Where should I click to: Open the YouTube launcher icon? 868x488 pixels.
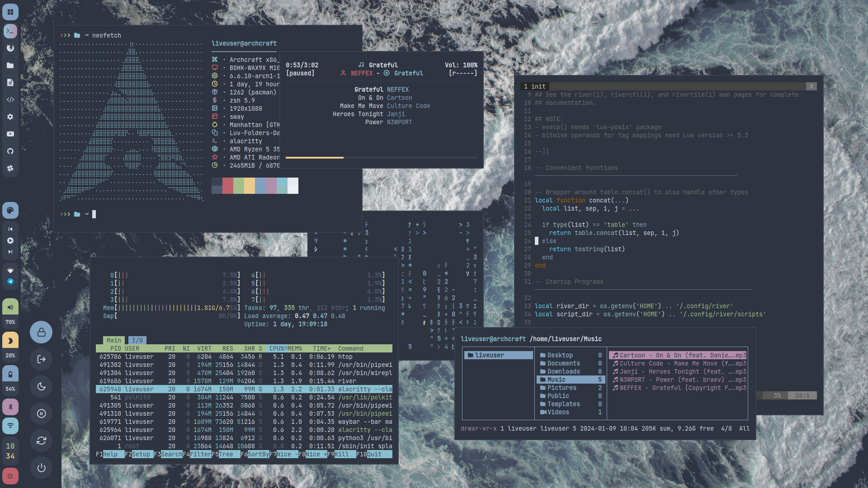click(x=10, y=134)
